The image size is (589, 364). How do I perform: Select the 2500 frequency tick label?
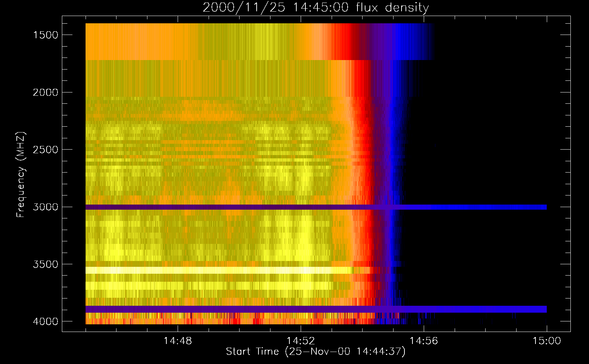pos(46,150)
